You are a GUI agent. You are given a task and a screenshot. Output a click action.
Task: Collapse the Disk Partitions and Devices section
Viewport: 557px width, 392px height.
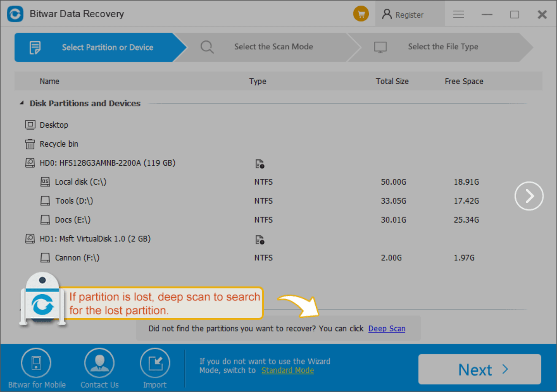pyautogui.click(x=22, y=102)
